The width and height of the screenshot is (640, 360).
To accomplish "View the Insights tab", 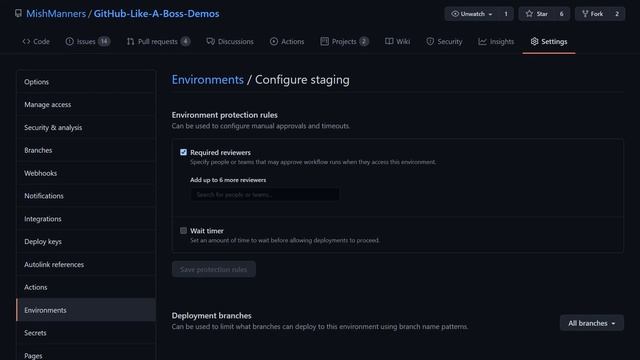I will point(496,42).
